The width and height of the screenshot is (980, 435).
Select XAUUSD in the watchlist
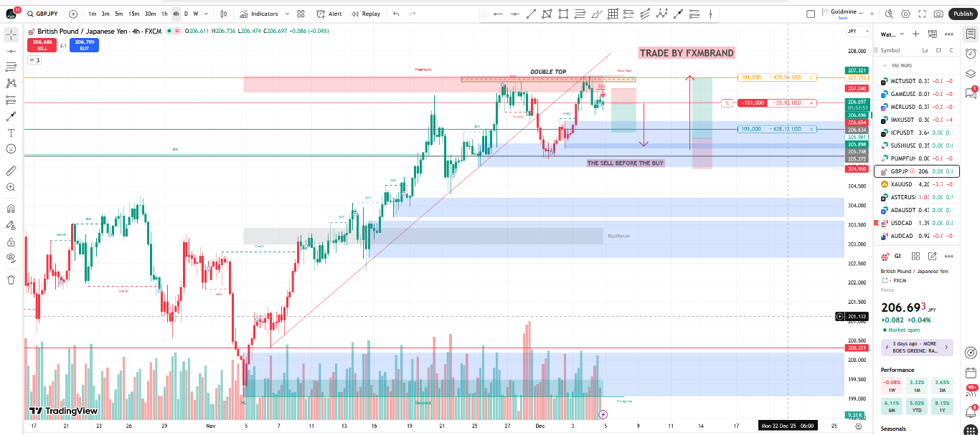[x=916, y=184]
